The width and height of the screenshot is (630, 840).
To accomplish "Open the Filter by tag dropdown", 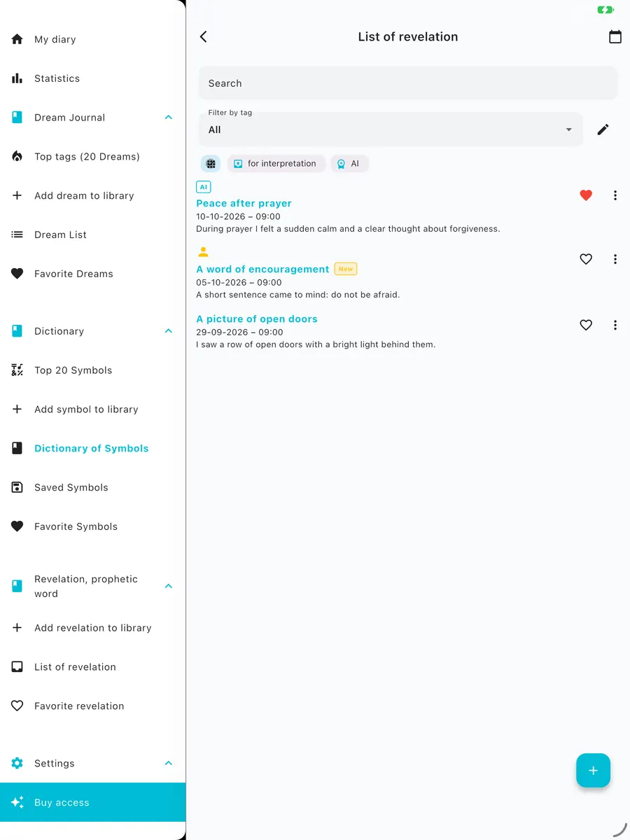I will (391, 129).
